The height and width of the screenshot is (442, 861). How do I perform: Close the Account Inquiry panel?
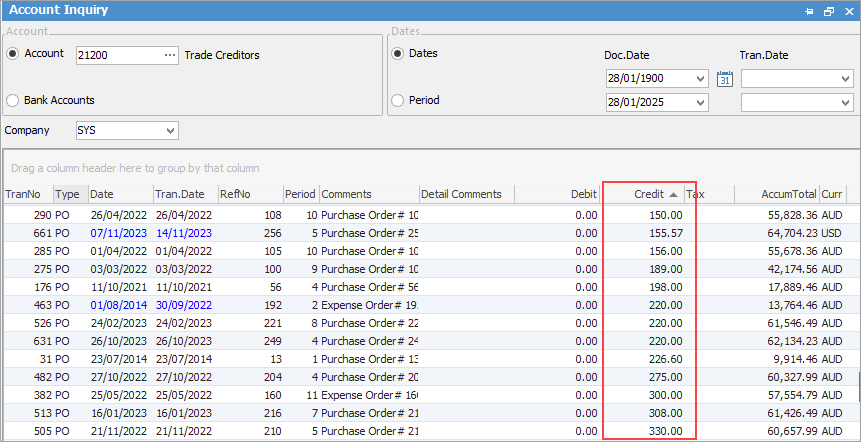tap(847, 11)
